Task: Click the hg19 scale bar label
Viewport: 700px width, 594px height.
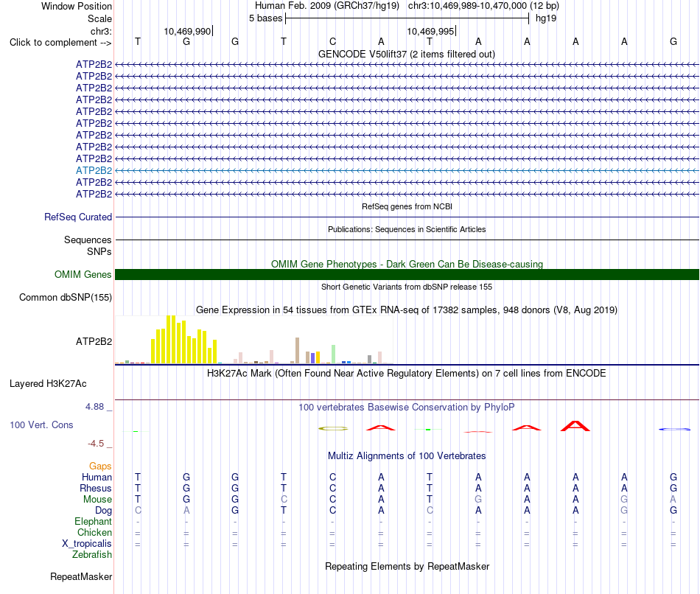Action: pos(545,18)
